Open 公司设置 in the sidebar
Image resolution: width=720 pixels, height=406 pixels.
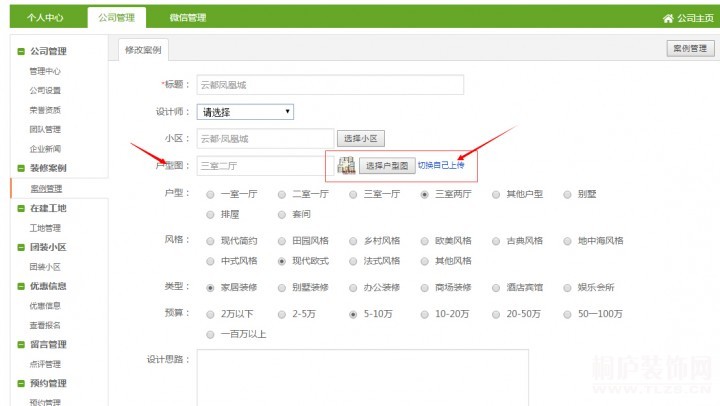[x=45, y=90]
